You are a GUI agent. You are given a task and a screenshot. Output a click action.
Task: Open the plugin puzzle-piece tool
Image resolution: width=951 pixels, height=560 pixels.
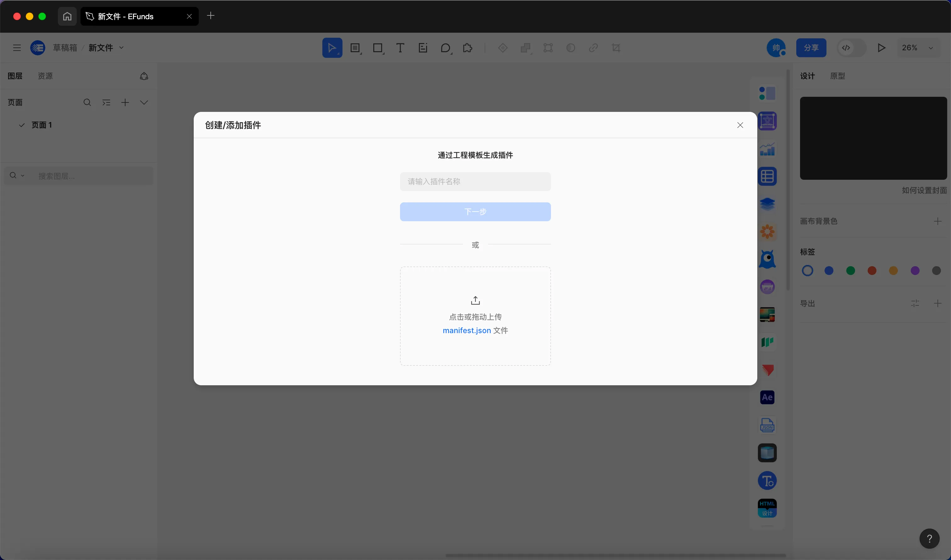468,48
